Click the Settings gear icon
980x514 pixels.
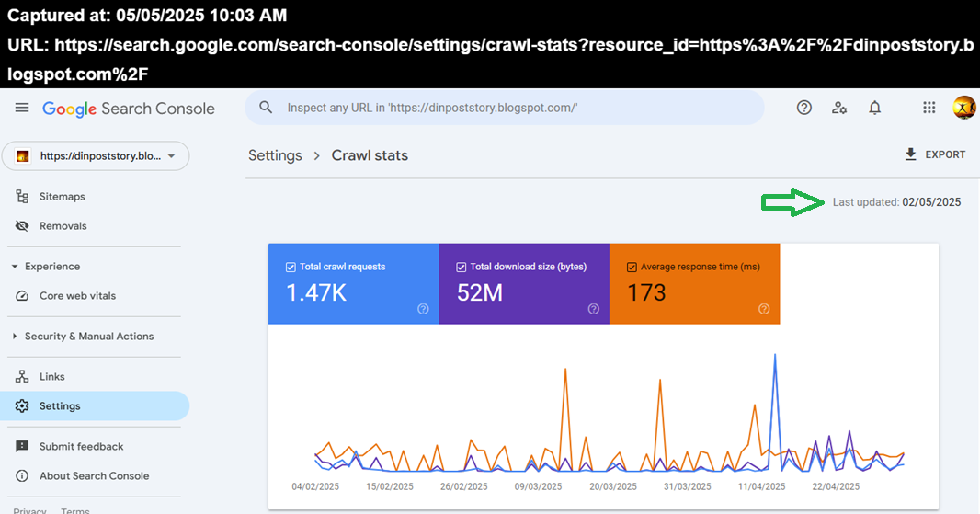tap(22, 405)
